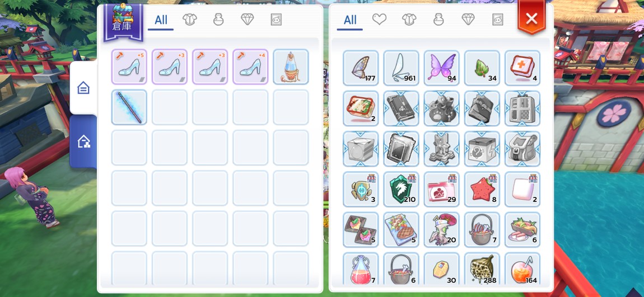Choose the purple butterfly item with 94

441,68
